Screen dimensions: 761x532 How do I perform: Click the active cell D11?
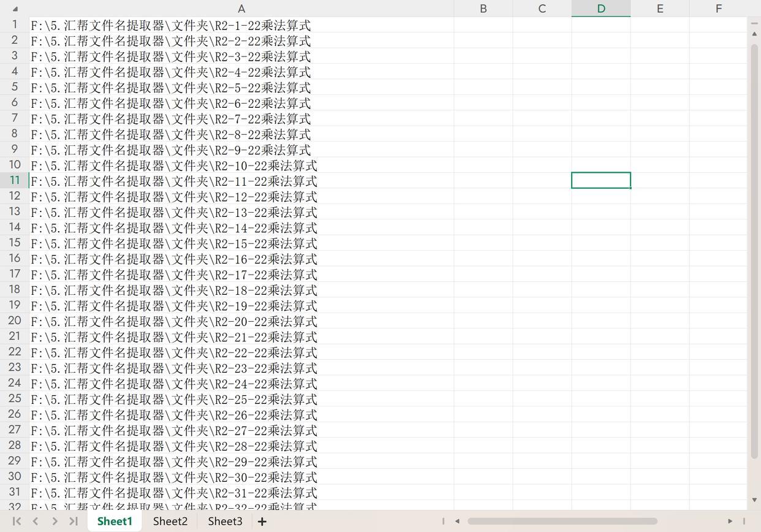coord(601,180)
